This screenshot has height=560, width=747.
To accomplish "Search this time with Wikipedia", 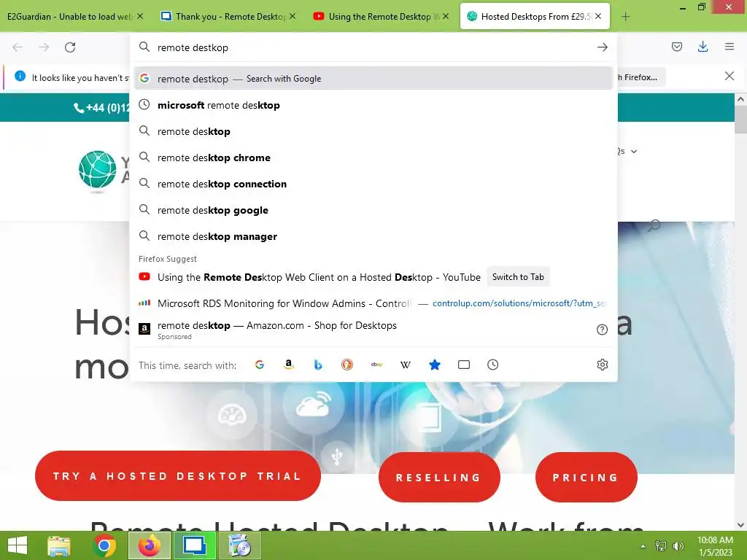I will [406, 365].
